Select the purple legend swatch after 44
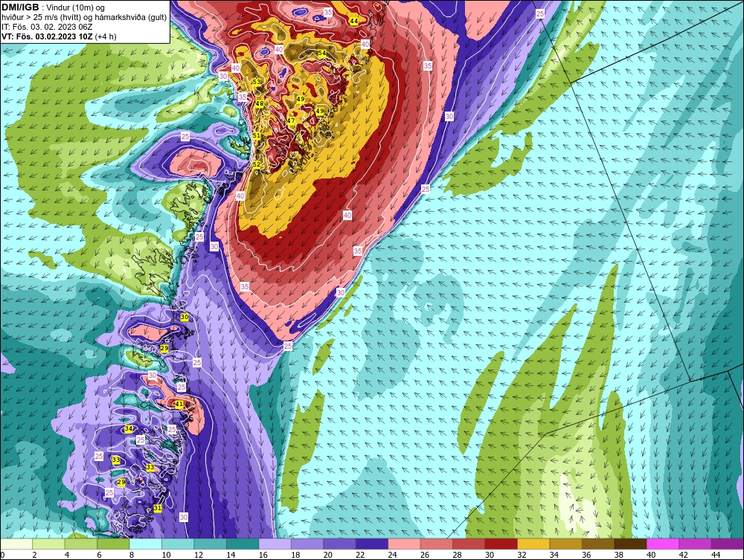The width and height of the screenshot is (744, 560). (727, 544)
